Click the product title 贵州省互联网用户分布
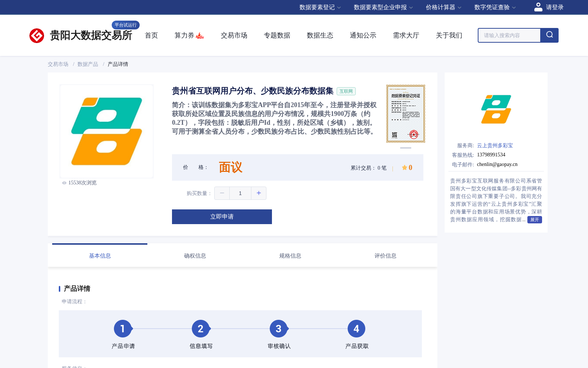 [253, 91]
